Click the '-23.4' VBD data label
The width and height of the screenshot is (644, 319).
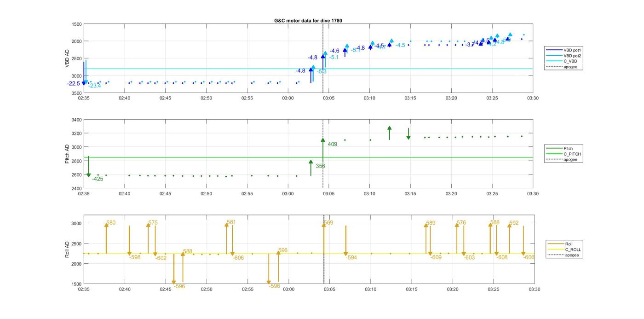click(95, 86)
